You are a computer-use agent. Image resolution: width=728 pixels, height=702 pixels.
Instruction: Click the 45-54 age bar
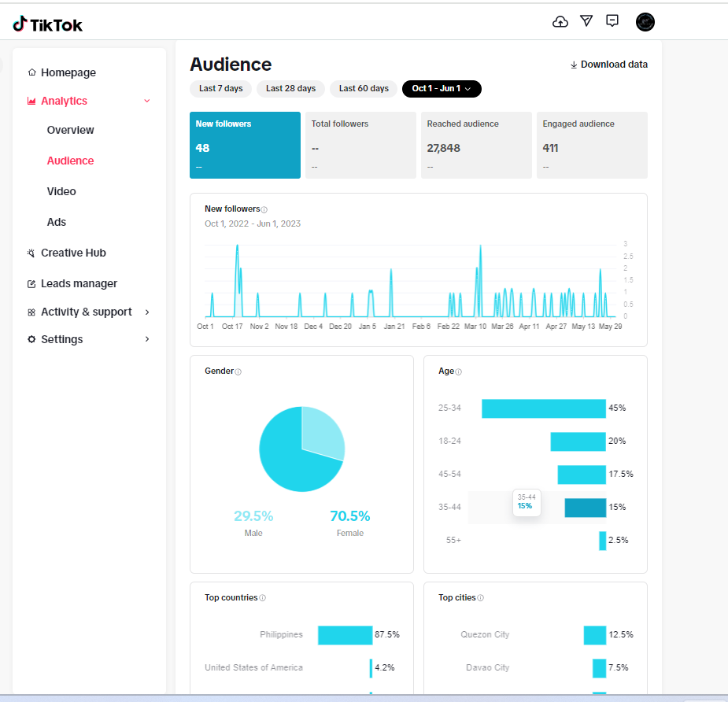point(582,475)
